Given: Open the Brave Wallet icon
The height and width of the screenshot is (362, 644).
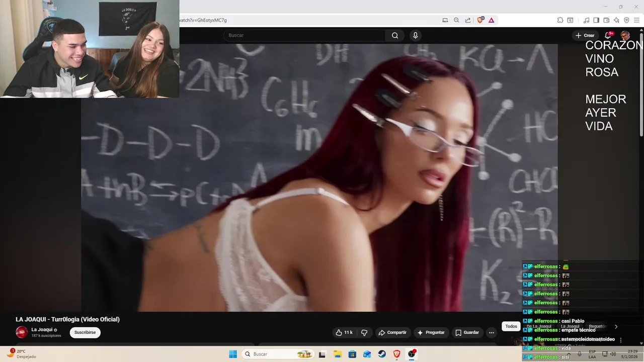Looking at the screenshot, I should 606,20.
